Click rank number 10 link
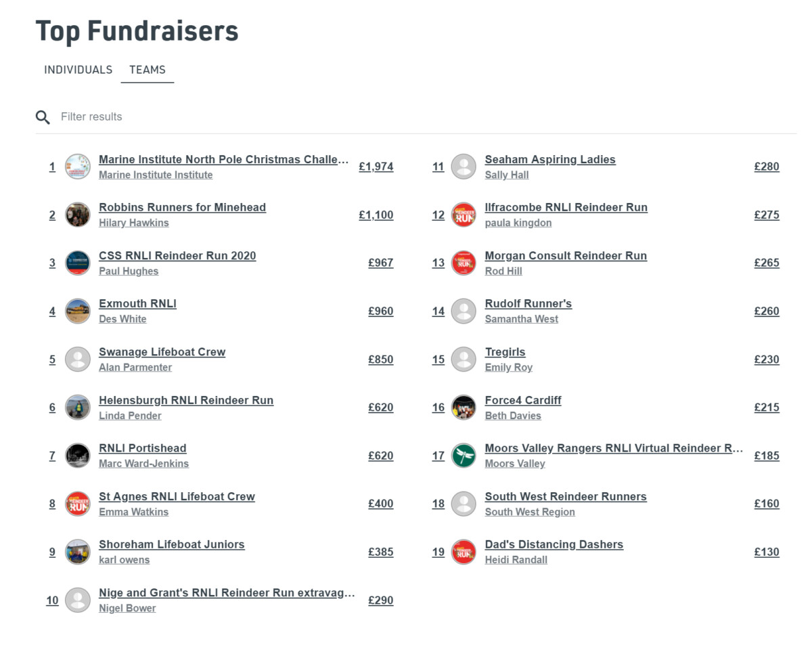Image resolution: width=812 pixels, height=656 pixels. pyautogui.click(x=52, y=600)
